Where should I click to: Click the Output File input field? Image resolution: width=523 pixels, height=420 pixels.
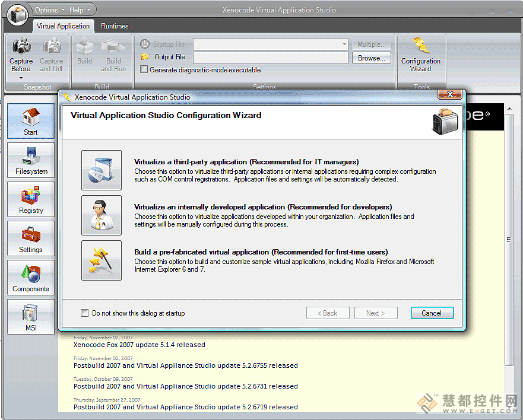coord(271,58)
